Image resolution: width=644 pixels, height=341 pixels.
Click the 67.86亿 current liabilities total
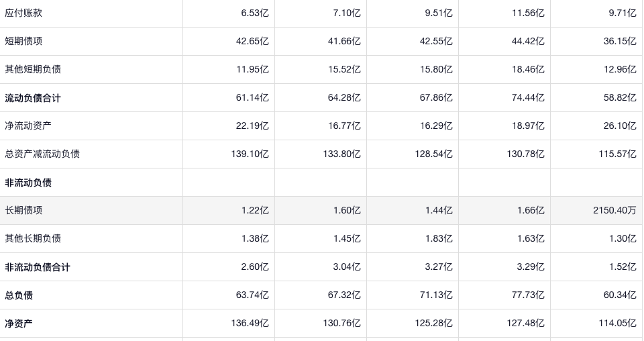click(x=436, y=98)
